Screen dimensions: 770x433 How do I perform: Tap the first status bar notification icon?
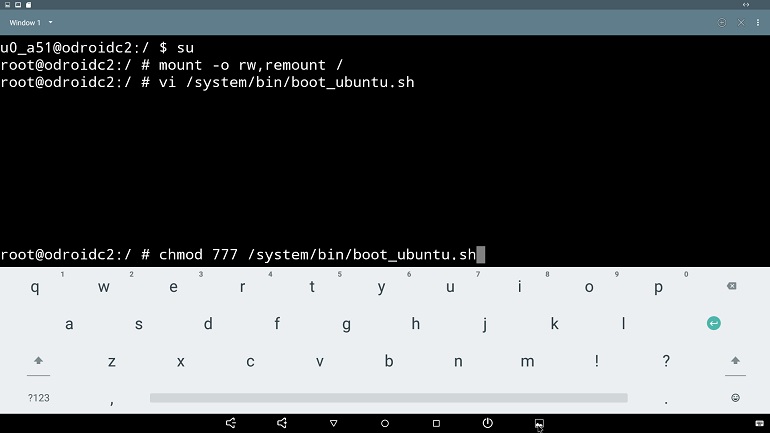point(7,4)
